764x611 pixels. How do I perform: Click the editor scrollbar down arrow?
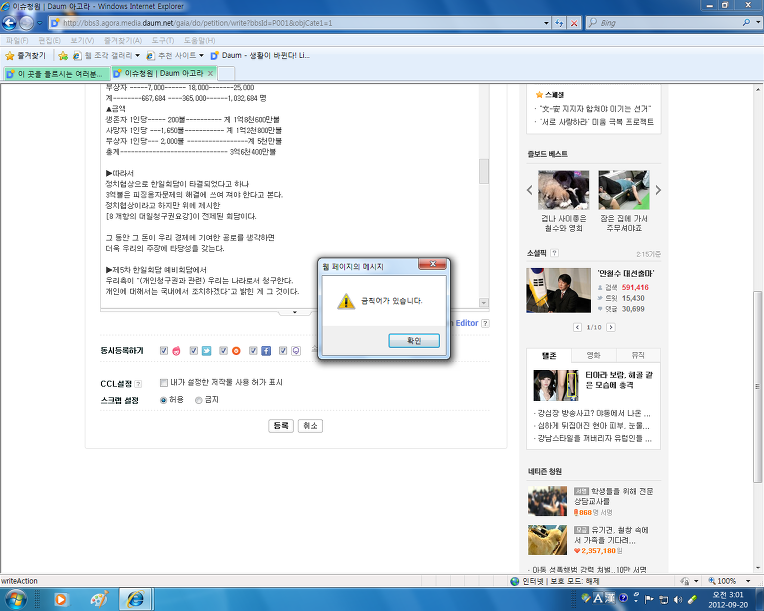(484, 303)
